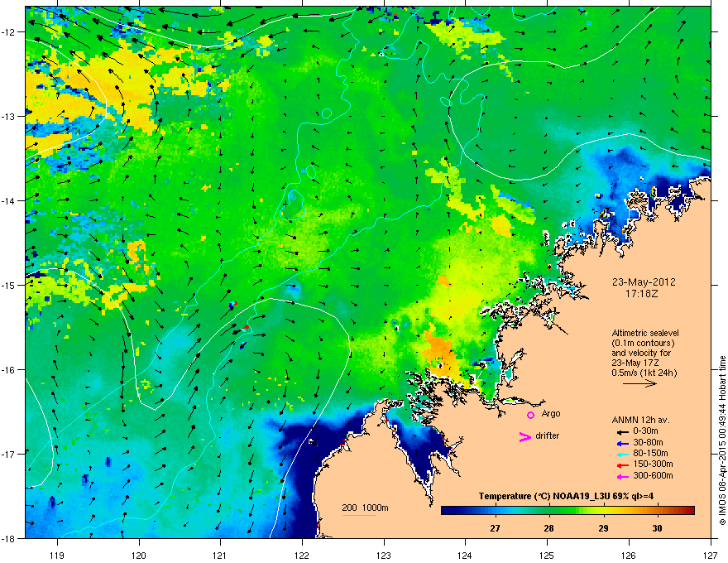Click the 'Argo' legend label
728x563 pixels.
tap(551, 413)
